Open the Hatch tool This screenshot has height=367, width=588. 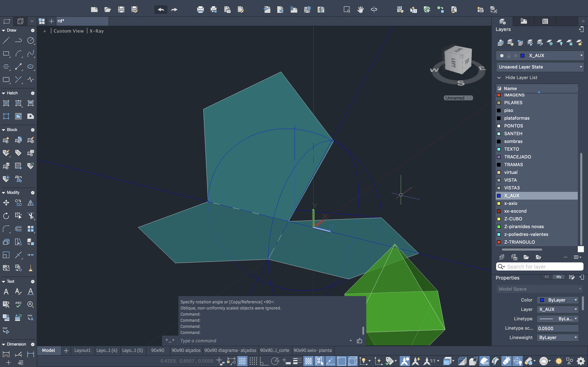[x=6, y=103]
